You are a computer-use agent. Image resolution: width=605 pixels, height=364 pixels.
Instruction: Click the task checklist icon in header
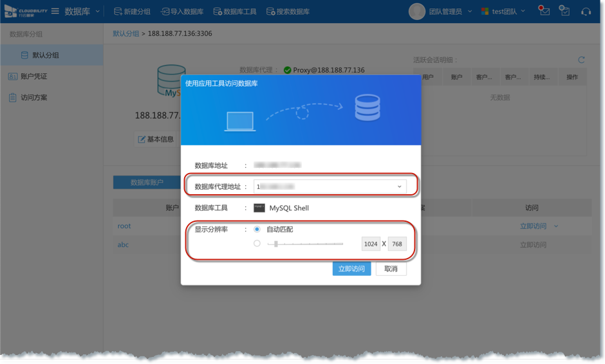click(x=564, y=11)
